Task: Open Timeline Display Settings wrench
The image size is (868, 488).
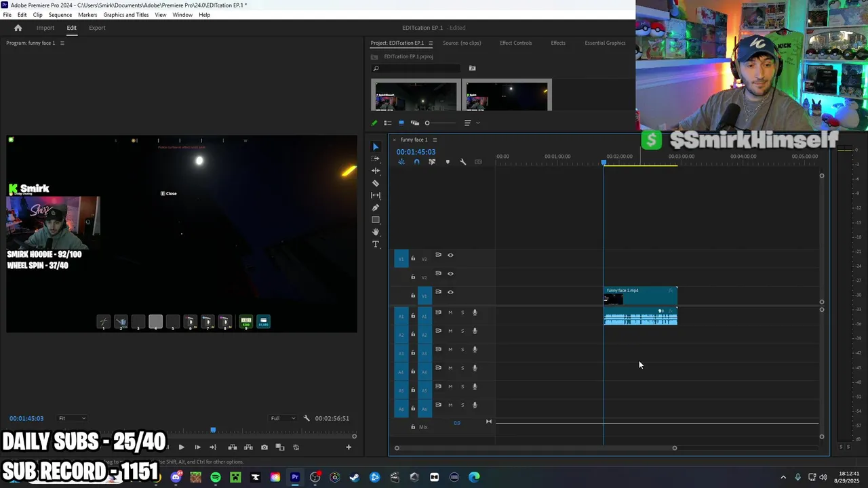Action: pyautogui.click(x=463, y=162)
